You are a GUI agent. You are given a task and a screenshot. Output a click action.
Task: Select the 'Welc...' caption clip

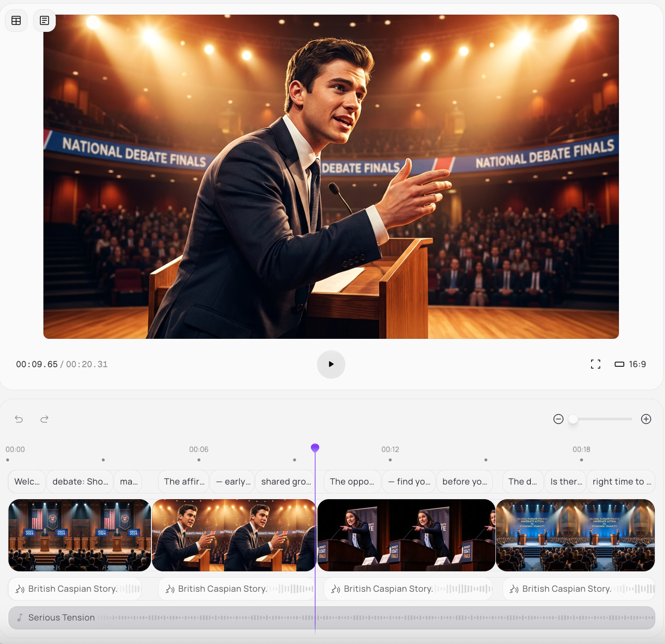27,481
